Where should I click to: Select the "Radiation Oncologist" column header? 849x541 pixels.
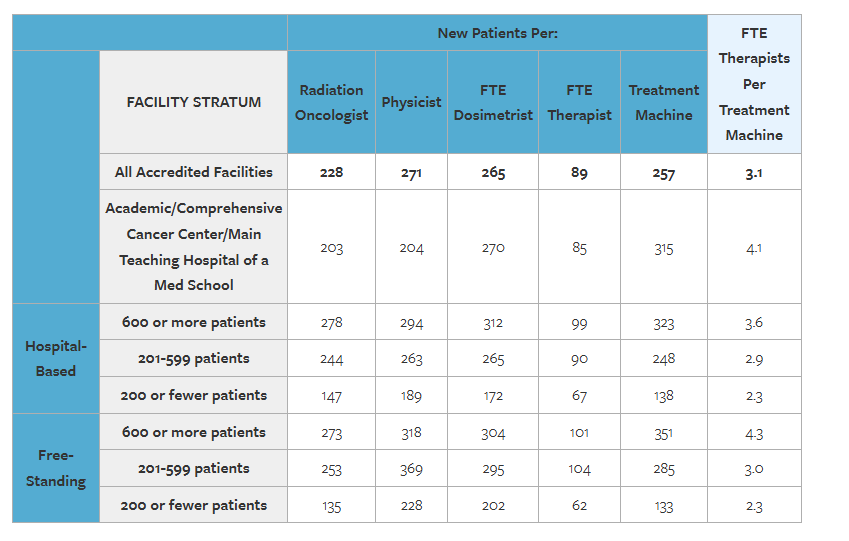point(331,102)
